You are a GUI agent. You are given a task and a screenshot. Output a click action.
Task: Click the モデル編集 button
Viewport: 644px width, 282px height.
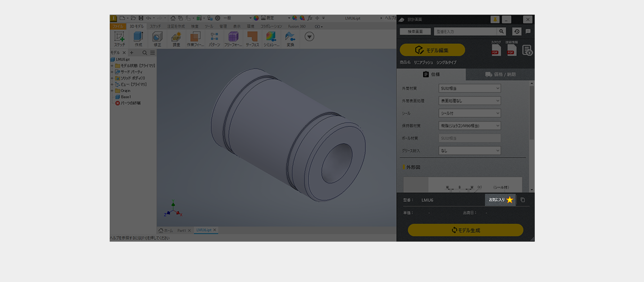432,50
